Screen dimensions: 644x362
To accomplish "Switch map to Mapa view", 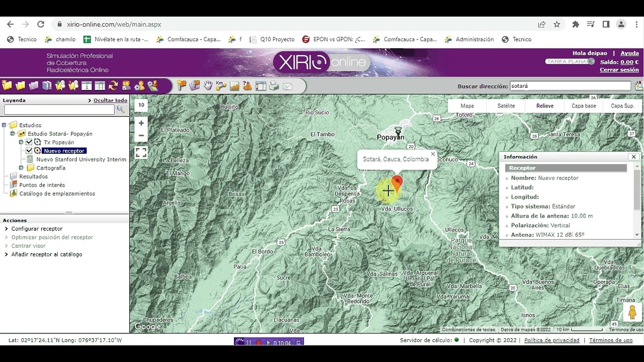I will 467,106.
